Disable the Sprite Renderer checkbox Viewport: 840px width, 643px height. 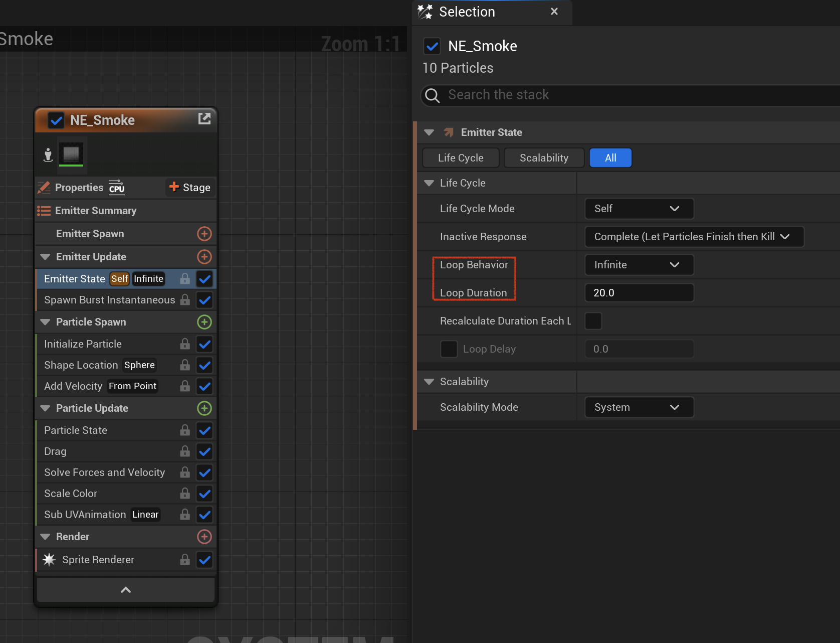(x=204, y=560)
